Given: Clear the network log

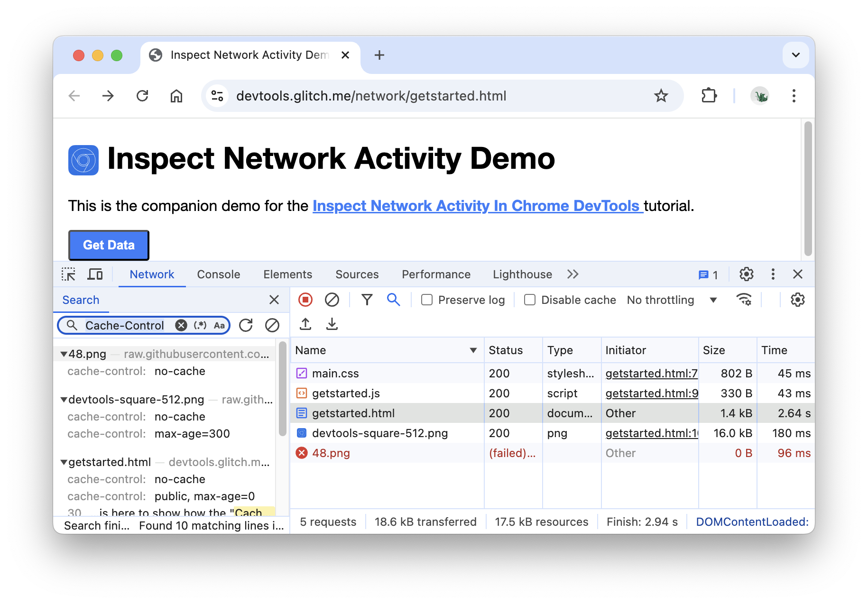Looking at the screenshot, I should (x=332, y=300).
